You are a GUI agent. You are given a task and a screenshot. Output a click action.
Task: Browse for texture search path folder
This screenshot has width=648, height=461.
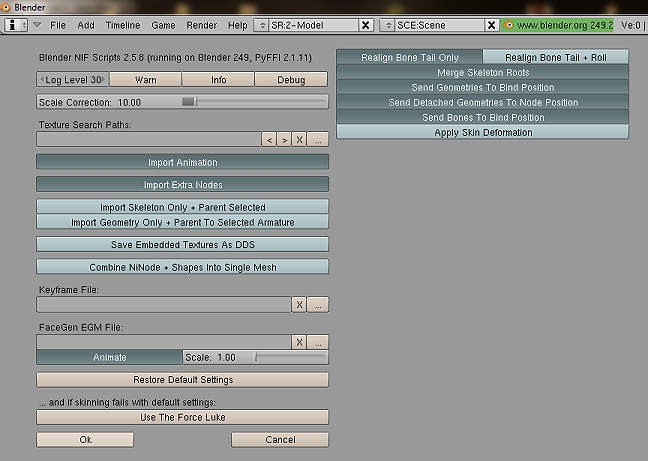[x=318, y=140]
